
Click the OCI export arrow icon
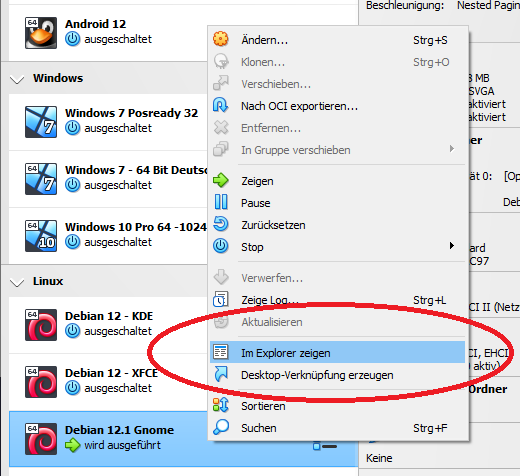coord(221,105)
